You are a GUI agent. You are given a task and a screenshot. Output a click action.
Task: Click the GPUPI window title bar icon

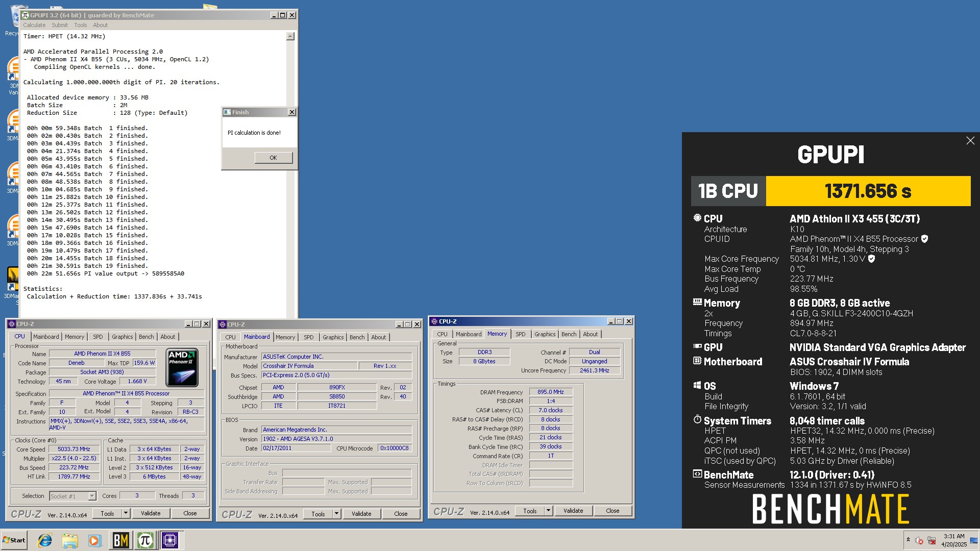[x=26, y=15]
